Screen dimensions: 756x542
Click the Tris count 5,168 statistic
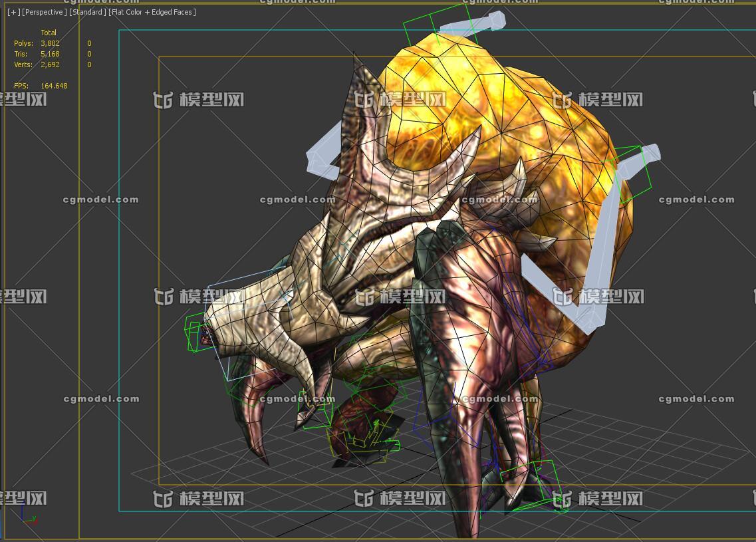pyautogui.click(x=50, y=54)
